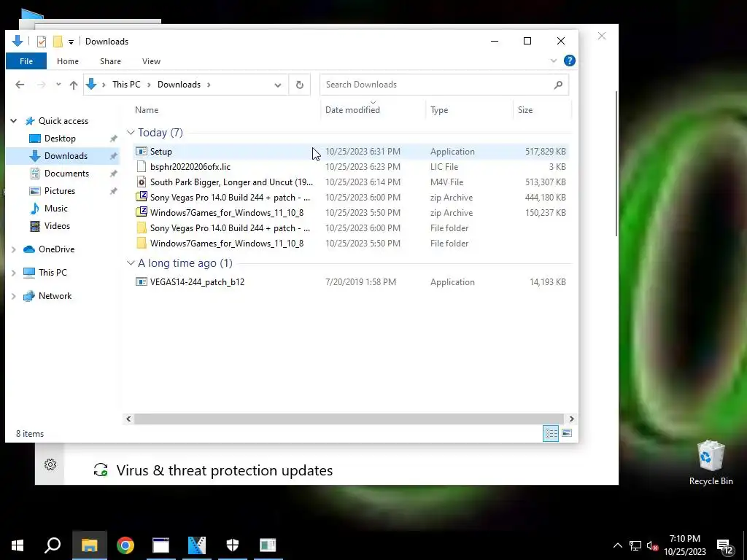Select the Sony Vegas Pro file folder

click(351, 228)
